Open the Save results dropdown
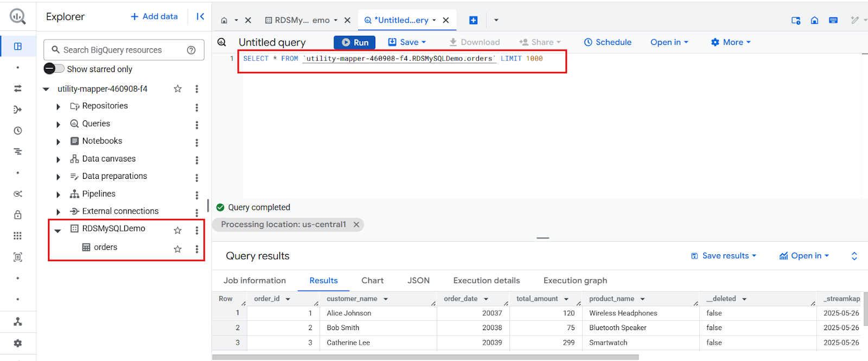868x361 pixels. click(724, 256)
